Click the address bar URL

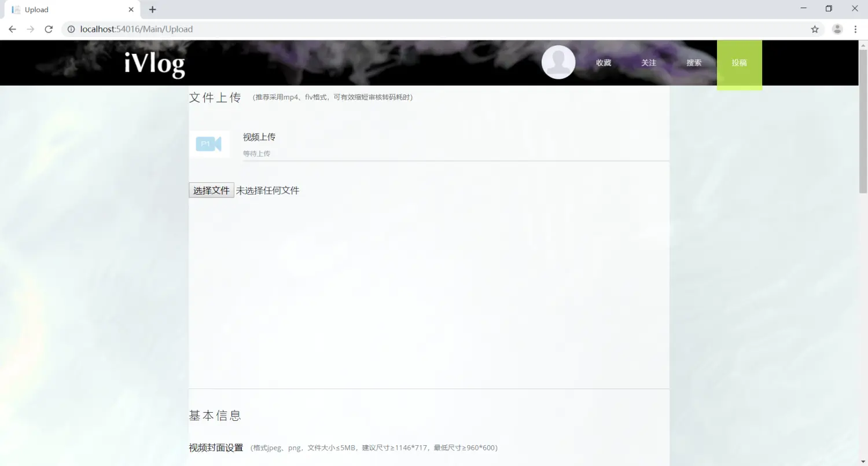(x=137, y=29)
